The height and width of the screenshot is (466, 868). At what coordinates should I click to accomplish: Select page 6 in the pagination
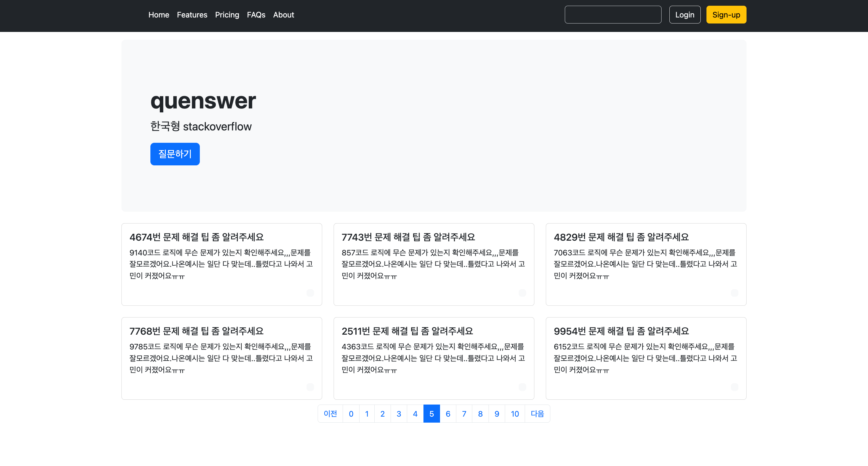click(x=448, y=414)
